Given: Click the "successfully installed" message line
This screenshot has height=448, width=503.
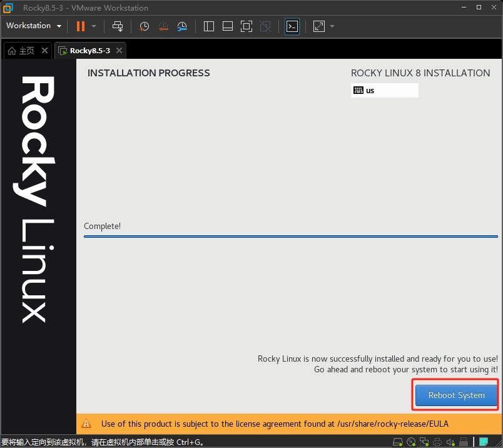Looking at the screenshot, I should [378, 359].
